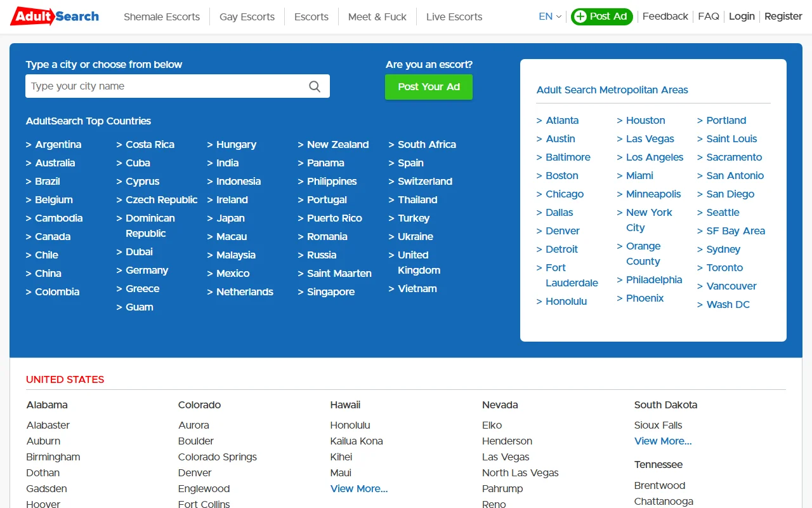812x508 pixels.
Task: Click the Login link
Action: pos(742,17)
